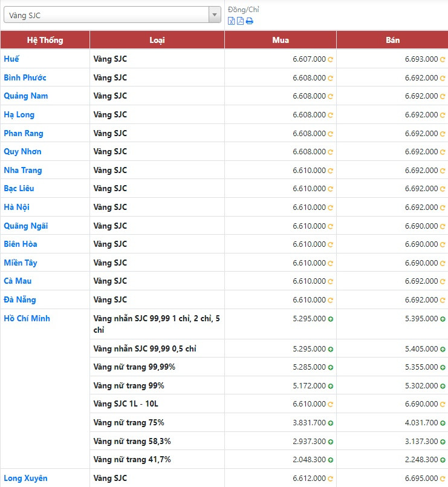448x487 pixels.
Task: Click the Đồng/Chỉ unit label
Action: tap(244, 10)
